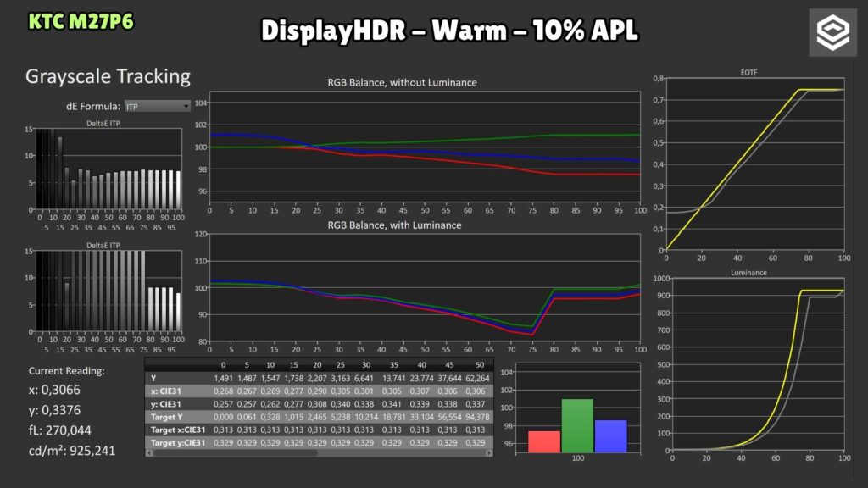Click the Target Y value 10,214
This screenshot has height=488, width=868.
tap(365, 417)
